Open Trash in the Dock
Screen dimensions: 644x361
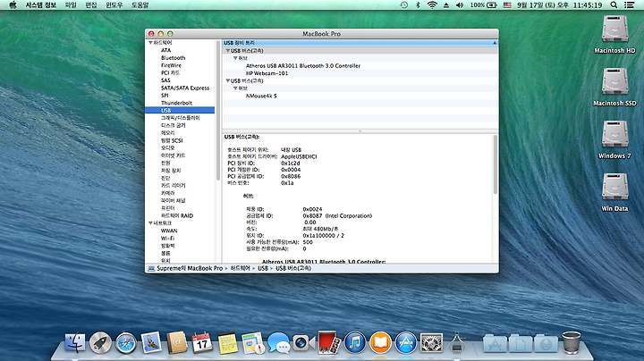click(x=572, y=342)
